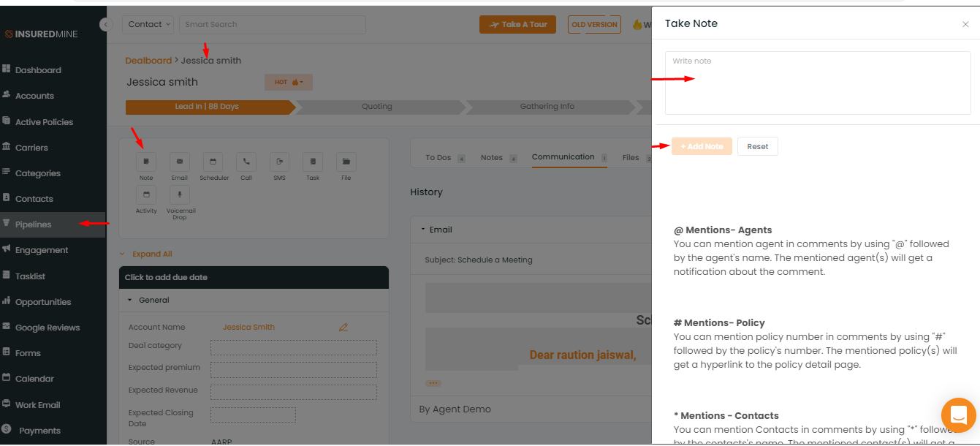
Task: Open Google Reviews in the sidebar
Action: [48, 328]
